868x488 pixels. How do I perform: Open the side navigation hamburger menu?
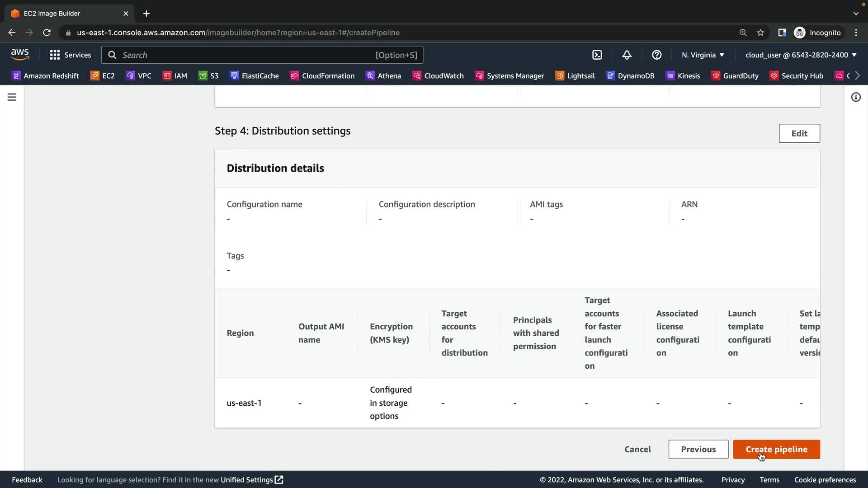click(12, 97)
